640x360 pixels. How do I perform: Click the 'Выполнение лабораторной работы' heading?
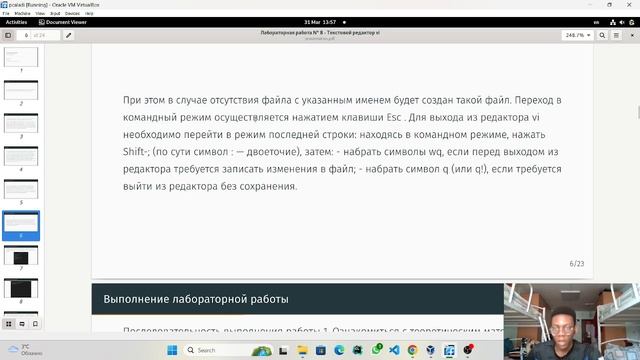tap(196, 299)
